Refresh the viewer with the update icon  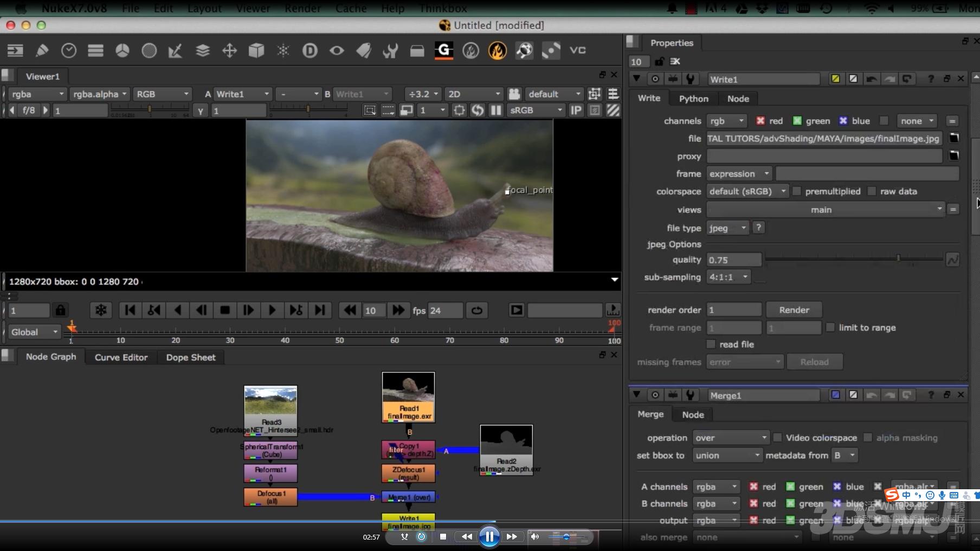tap(478, 110)
